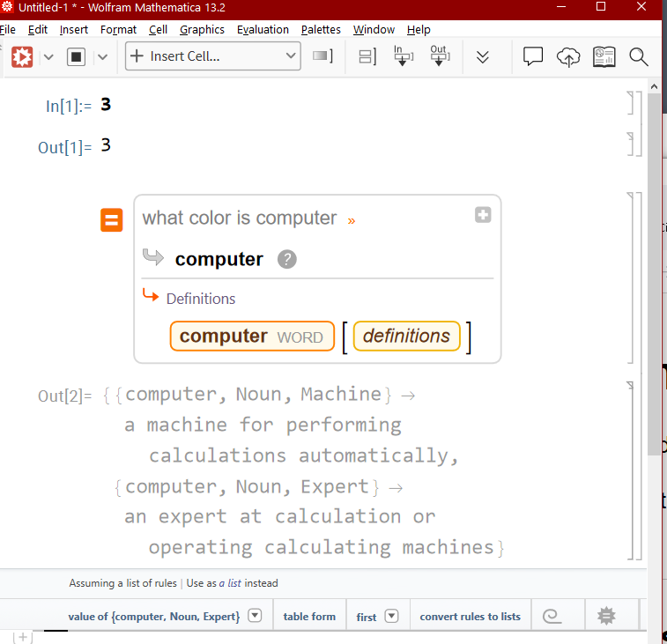The image size is (667, 644).
Task: Click the magnifying glass search icon
Action: point(639,57)
